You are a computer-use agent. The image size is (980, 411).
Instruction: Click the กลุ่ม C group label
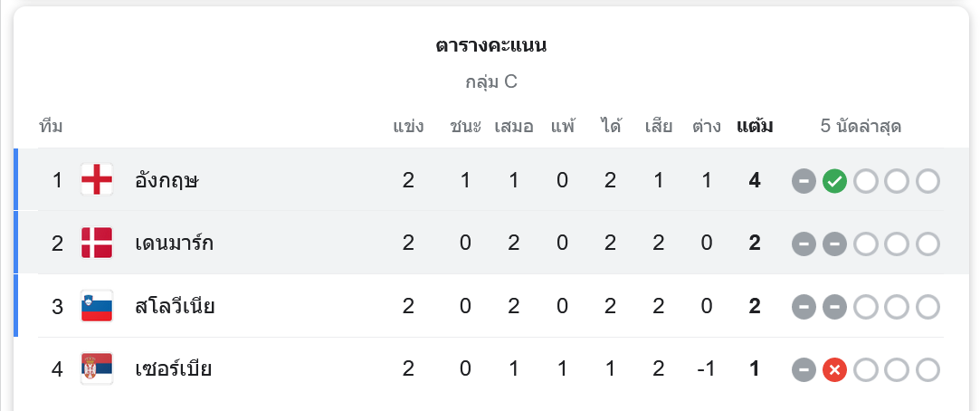490,82
